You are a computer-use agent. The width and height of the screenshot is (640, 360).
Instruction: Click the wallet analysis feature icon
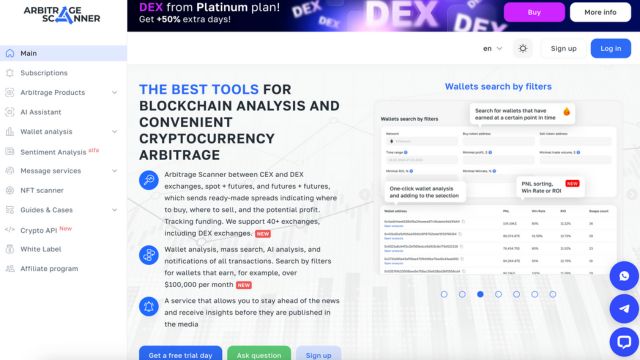point(149,255)
